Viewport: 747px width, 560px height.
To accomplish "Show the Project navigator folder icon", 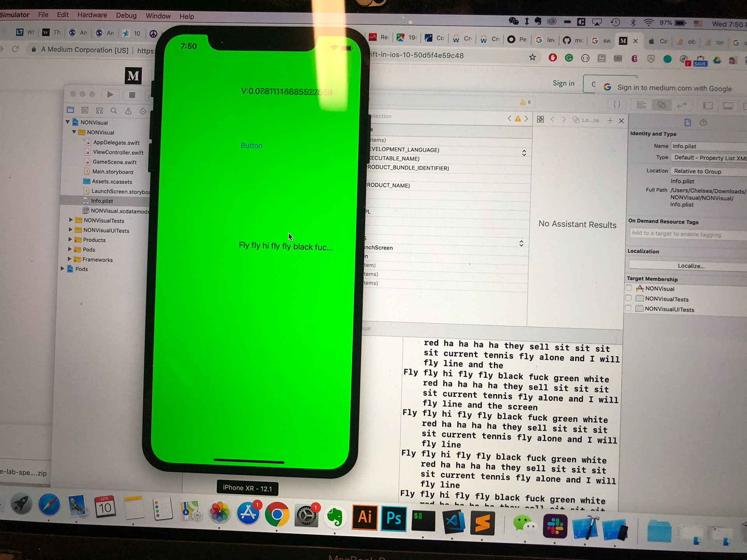I will click(x=70, y=110).
